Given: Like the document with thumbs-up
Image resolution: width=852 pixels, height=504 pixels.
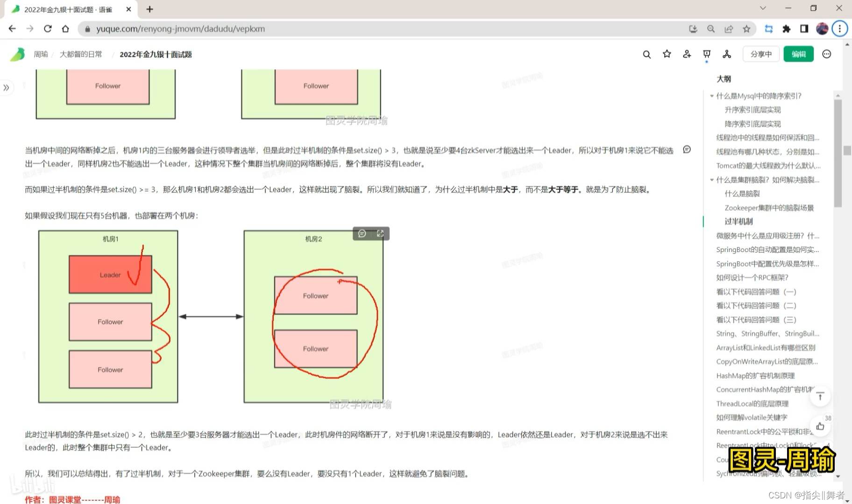Looking at the screenshot, I should click(x=820, y=426).
